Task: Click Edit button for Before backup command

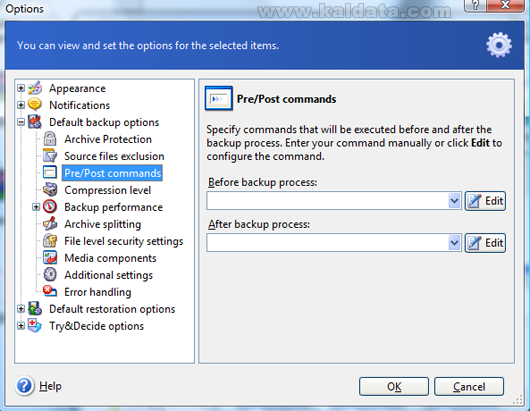Action: (485, 201)
